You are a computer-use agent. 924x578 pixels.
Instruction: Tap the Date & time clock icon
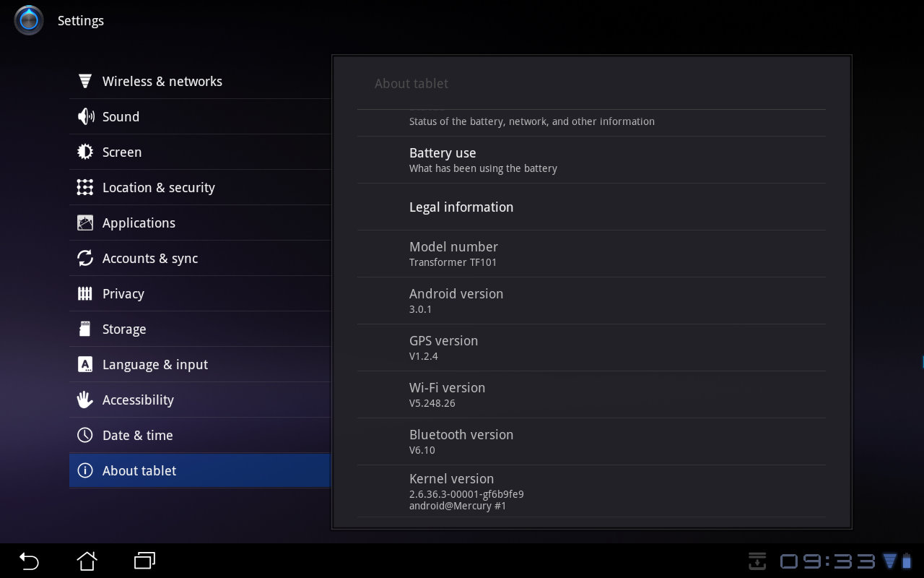[85, 435]
